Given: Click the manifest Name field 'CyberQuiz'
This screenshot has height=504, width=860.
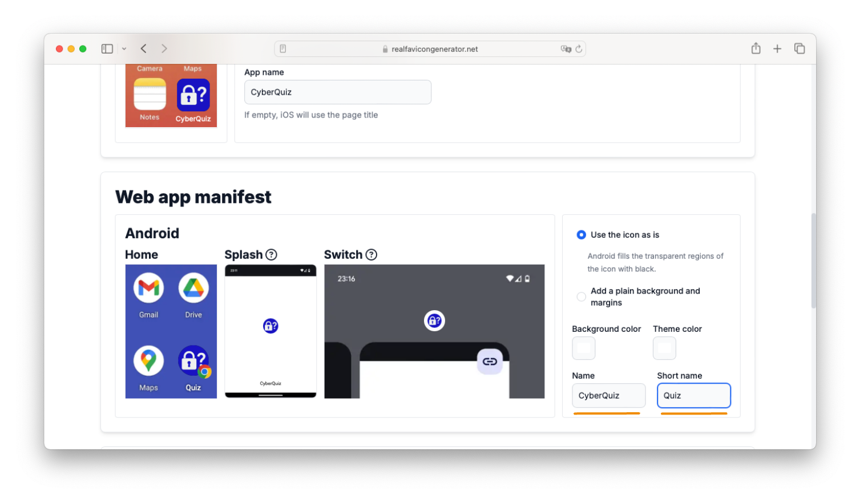Looking at the screenshot, I should [x=608, y=396].
